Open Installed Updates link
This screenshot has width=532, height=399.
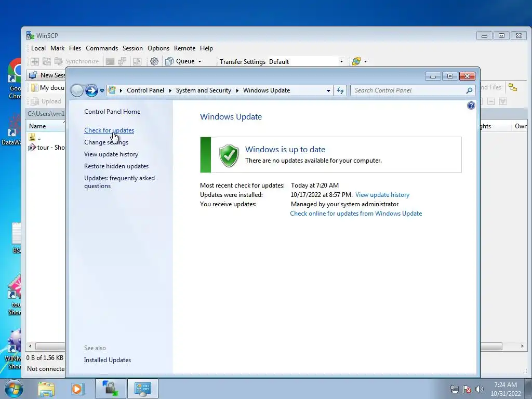(107, 360)
